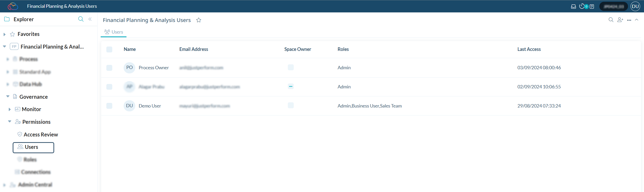Collapse the page header with the up chevron
644x192 pixels.
[637, 20]
